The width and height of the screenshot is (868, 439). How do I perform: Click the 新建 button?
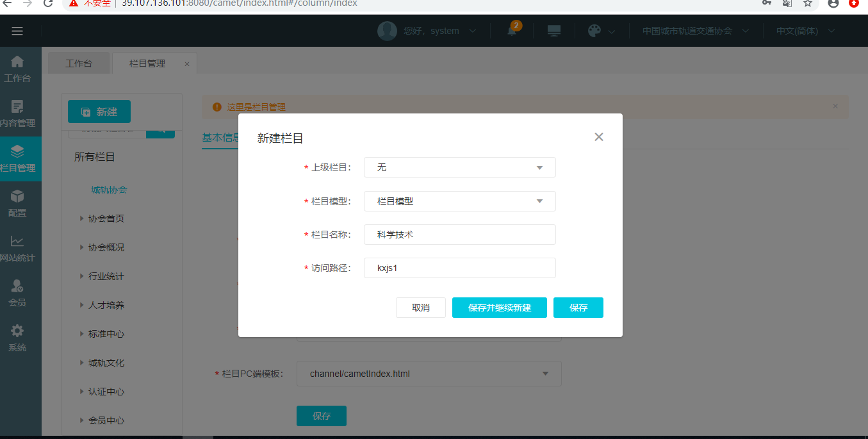pyautogui.click(x=99, y=112)
